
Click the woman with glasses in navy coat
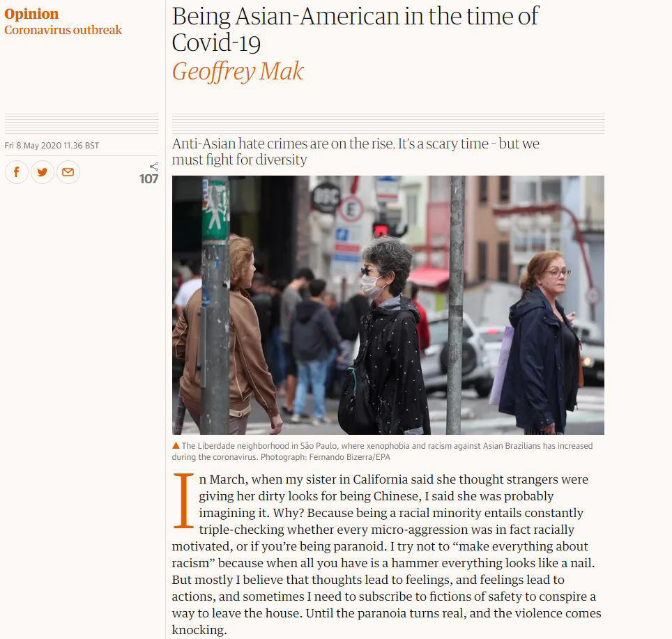tap(539, 343)
